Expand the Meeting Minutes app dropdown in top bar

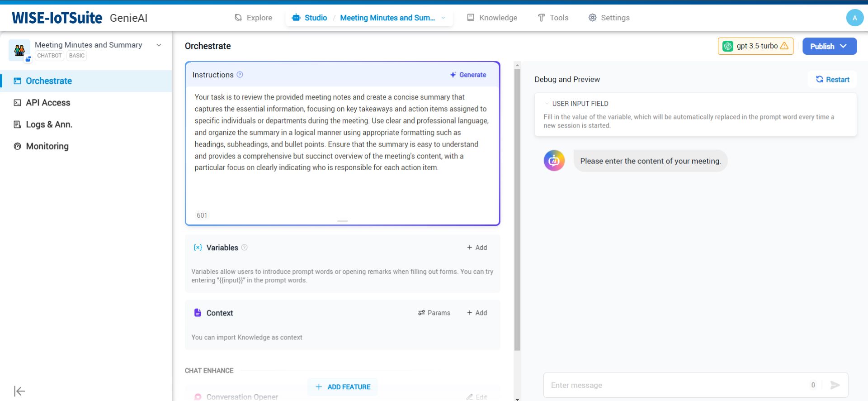443,18
